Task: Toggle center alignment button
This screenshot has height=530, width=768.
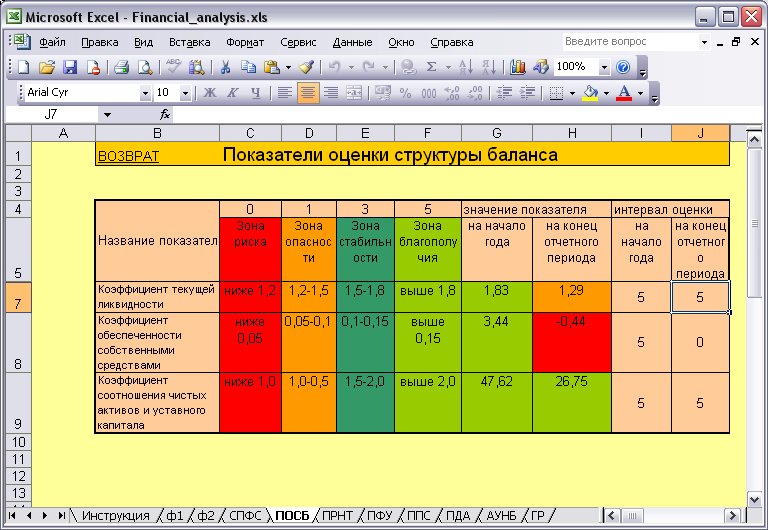Action: [308, 93]
